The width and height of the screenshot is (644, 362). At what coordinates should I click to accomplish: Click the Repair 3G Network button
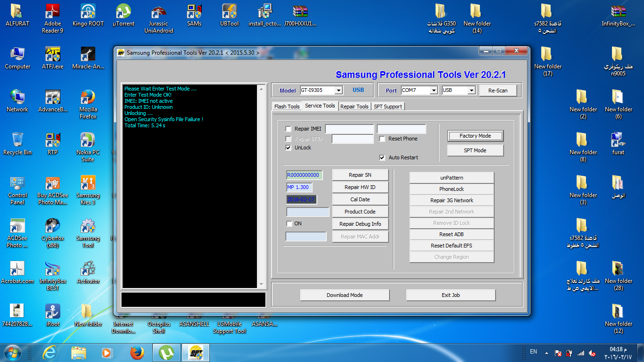[x=452, y=200]
